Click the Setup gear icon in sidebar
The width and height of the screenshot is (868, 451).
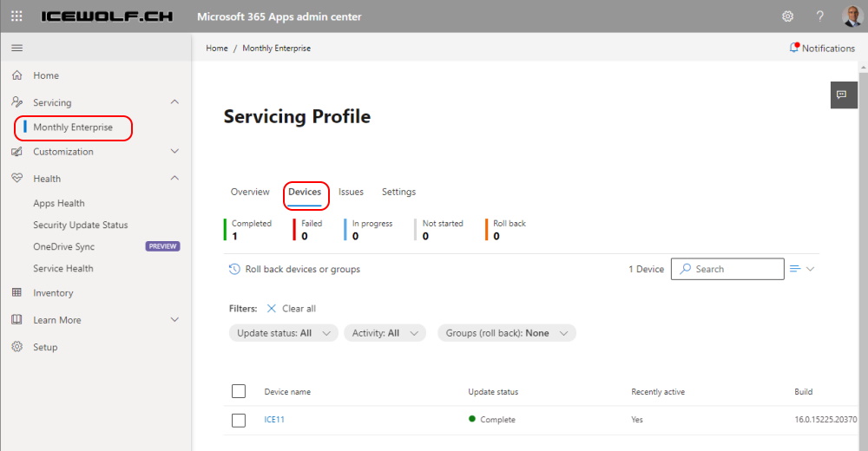coord(17,346)
